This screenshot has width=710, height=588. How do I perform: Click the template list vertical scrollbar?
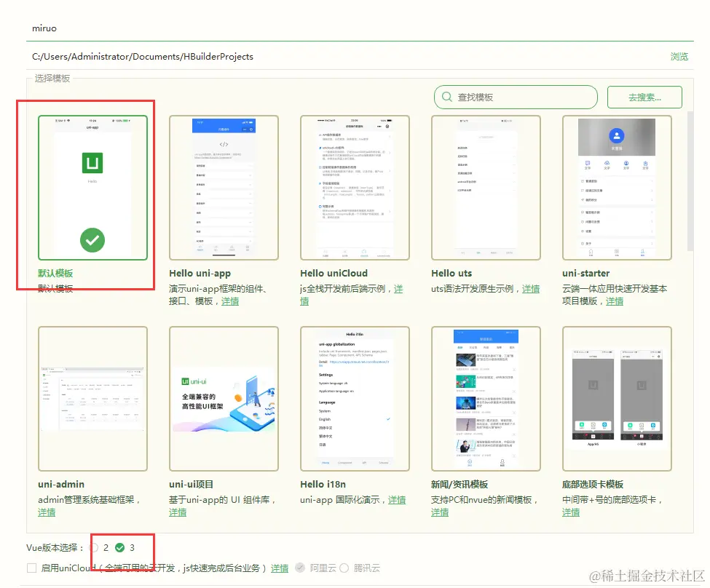pyautogui.click(x=690, y=181)
